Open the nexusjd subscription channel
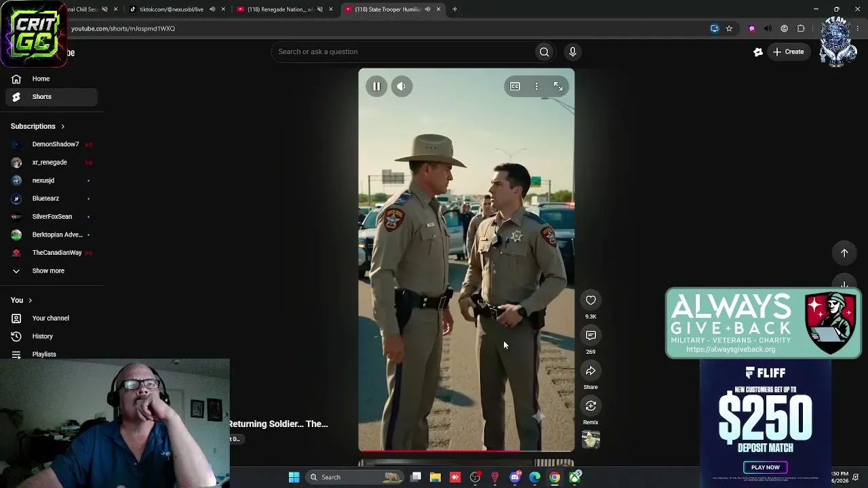868x488 pixels. (52, 180)
